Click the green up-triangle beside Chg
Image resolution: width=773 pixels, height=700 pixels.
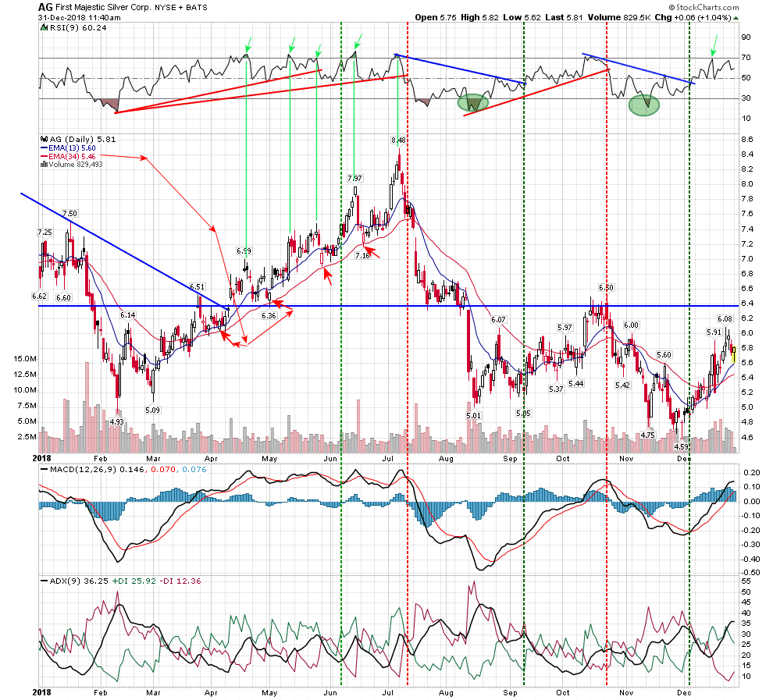[x=736, y=17]
